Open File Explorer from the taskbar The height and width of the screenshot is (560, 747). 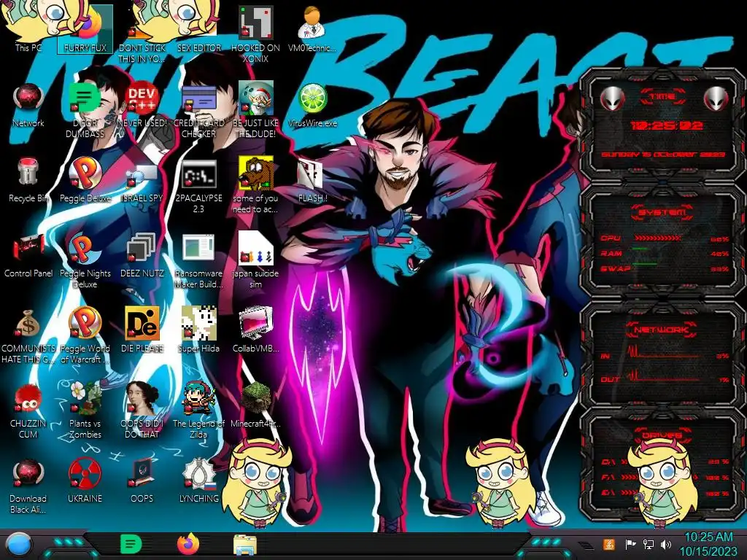(x=245, y=545)
